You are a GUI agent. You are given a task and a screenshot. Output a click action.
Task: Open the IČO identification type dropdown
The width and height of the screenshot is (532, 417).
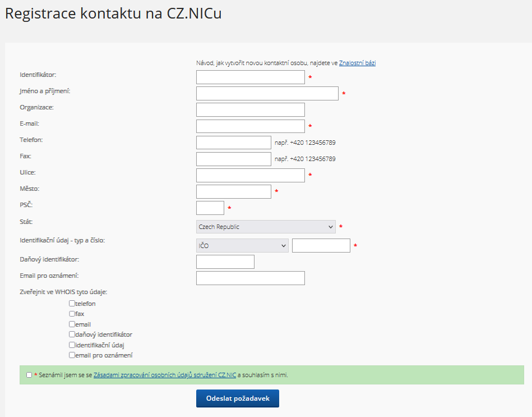click(x=242, y=245)
